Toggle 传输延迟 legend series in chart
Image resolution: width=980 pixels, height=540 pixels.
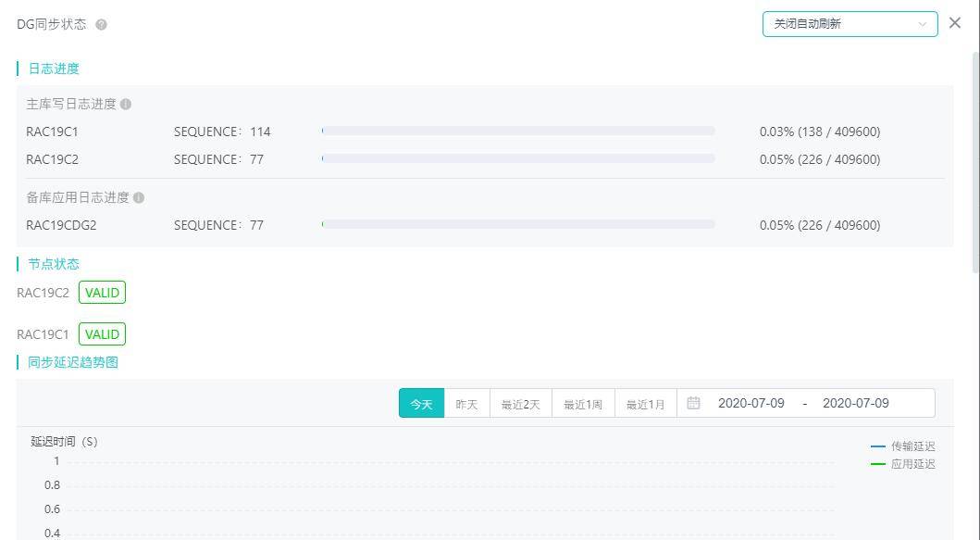[903, 446]
